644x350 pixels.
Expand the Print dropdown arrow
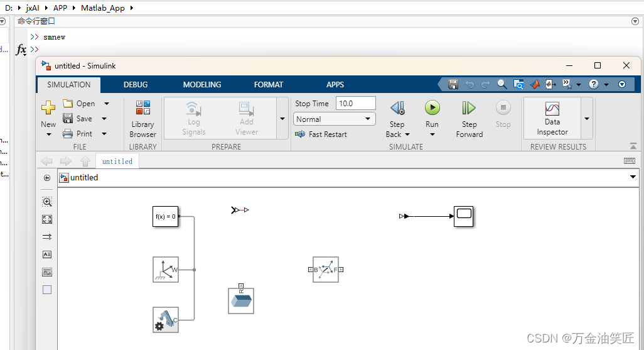(x=104, y=134)
